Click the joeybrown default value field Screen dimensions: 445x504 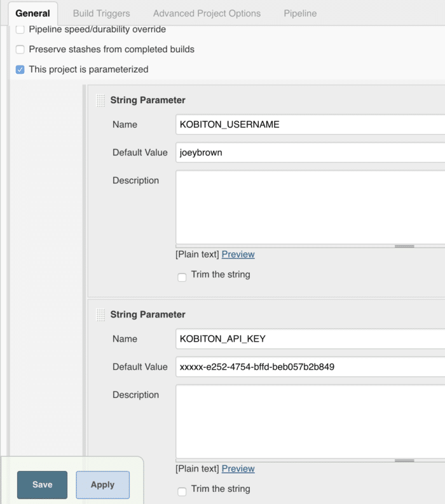[310, 152]
